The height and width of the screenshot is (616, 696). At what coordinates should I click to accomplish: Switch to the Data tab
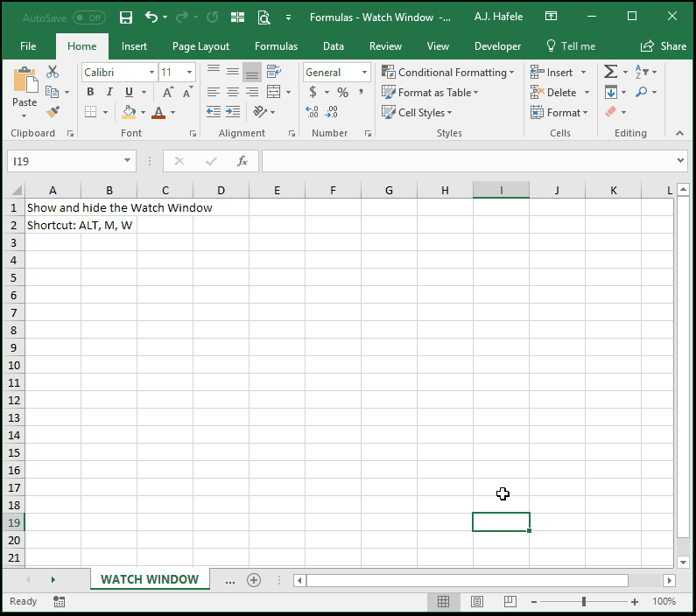(x=334, y=46)
